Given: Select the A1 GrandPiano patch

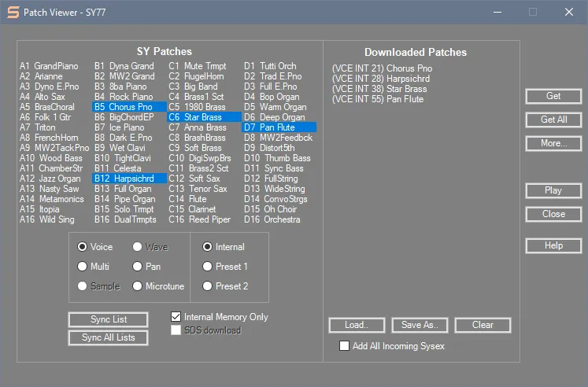Looking at the screenshot, I should pos(49,66).
